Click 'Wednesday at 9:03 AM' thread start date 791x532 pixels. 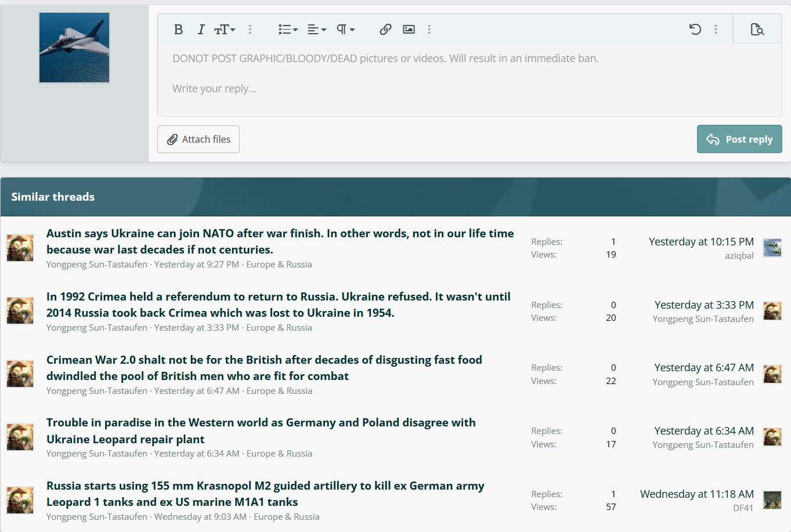pyautogui.click(x=200, y=517)
